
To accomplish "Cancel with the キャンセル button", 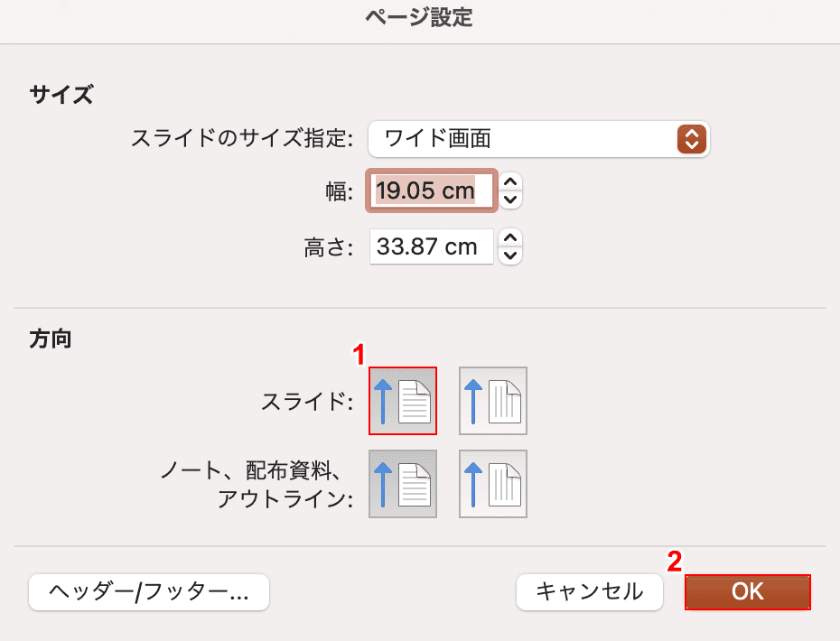I will [589, 592].
